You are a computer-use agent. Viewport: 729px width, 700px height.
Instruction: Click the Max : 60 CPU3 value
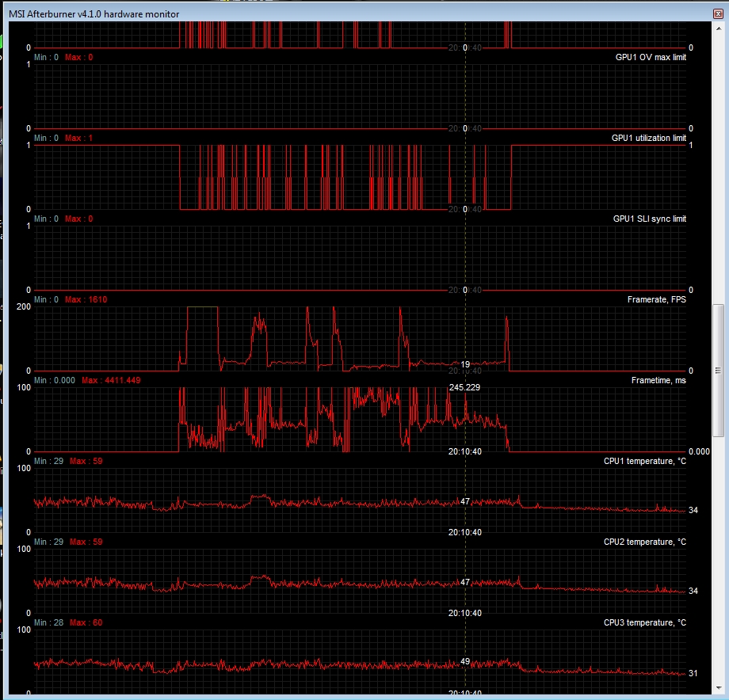click(86, 623)
